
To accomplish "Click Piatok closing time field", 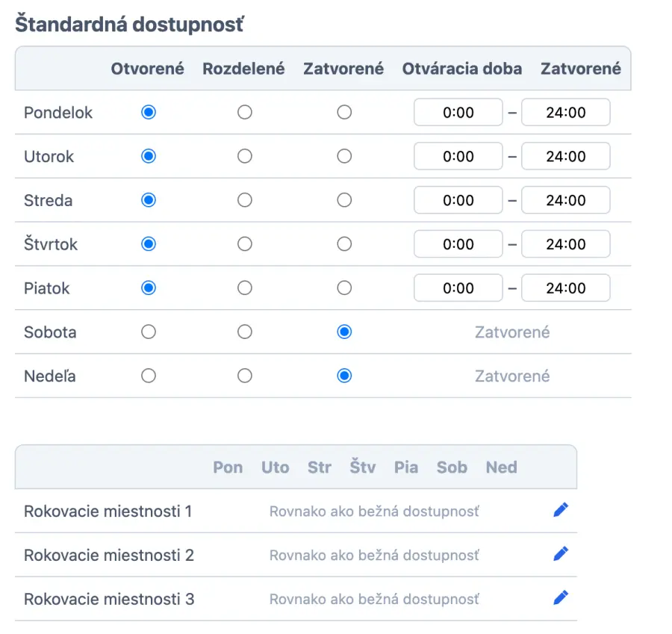I will [x=565, y=288].
